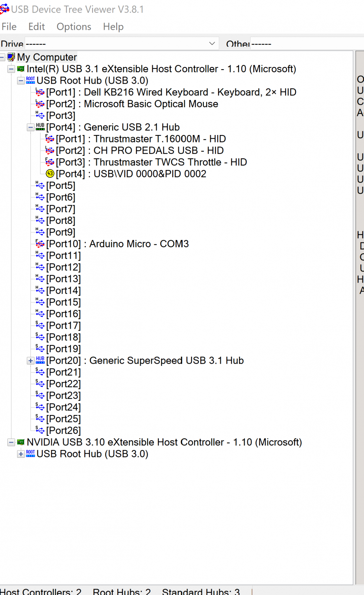This screenshot has width=364, height=595.
Task: Click the SuperSpeed USB 3.1 Hub icon
Action: click(x=40, y=360)
